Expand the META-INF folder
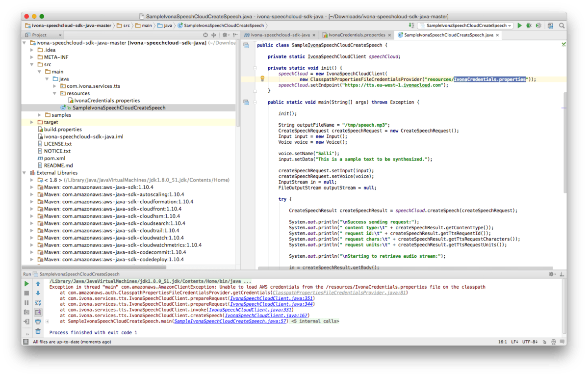 (32, 57)
